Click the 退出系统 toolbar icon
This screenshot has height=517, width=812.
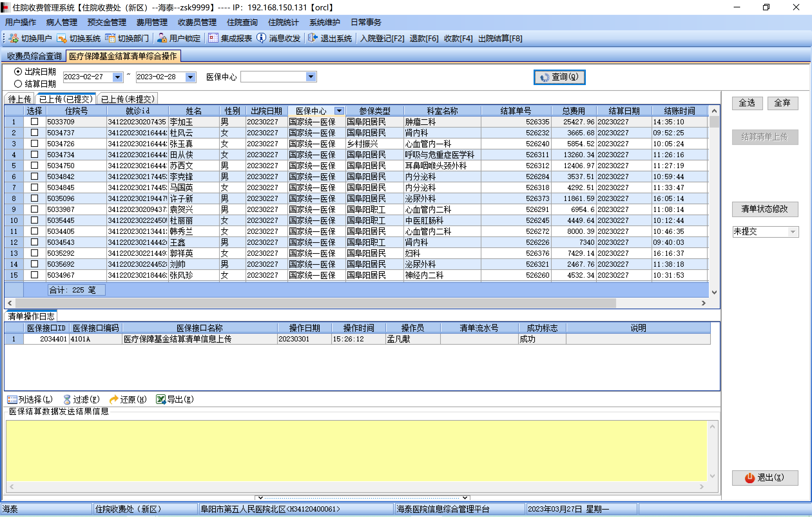click(x=313, y=38)
